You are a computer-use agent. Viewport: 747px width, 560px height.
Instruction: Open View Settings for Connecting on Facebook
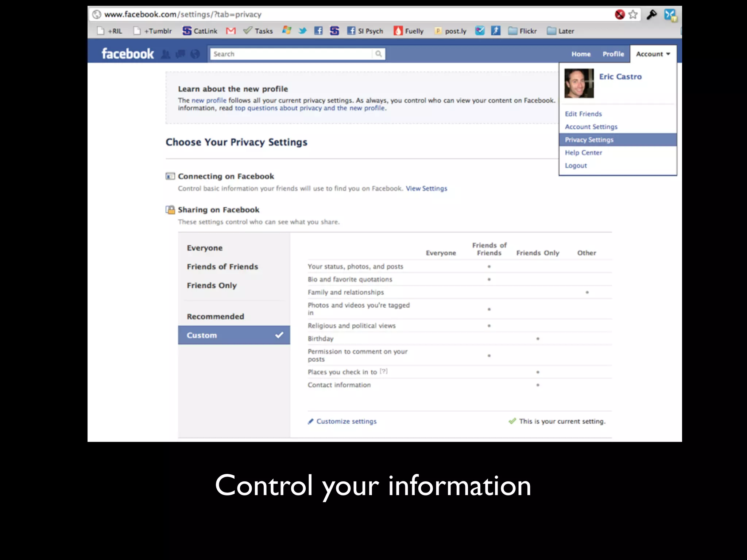[426, 188]
